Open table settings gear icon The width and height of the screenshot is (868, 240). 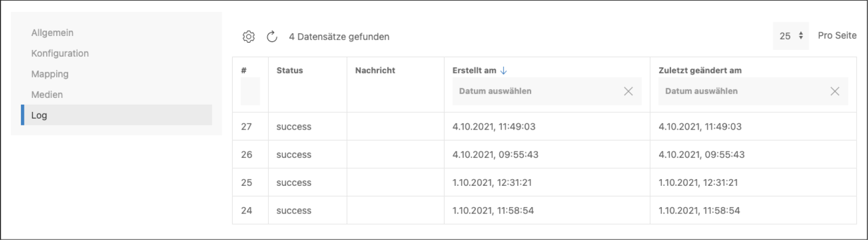(x=248, y=36)
